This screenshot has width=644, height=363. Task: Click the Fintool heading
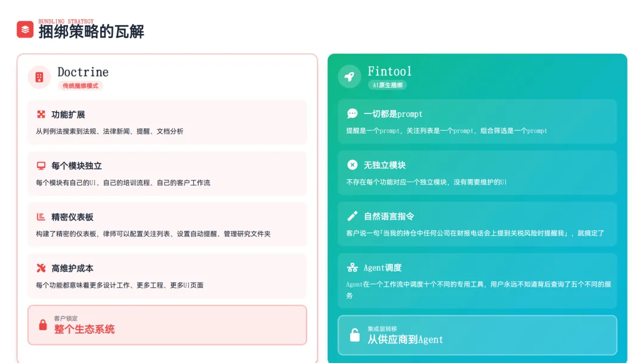389,72
